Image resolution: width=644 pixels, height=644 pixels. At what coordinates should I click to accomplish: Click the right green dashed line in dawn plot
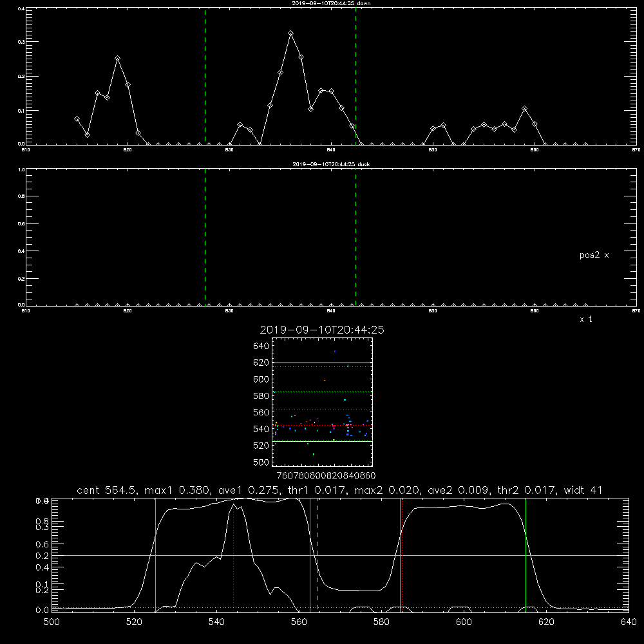click(x=355, y=76)
